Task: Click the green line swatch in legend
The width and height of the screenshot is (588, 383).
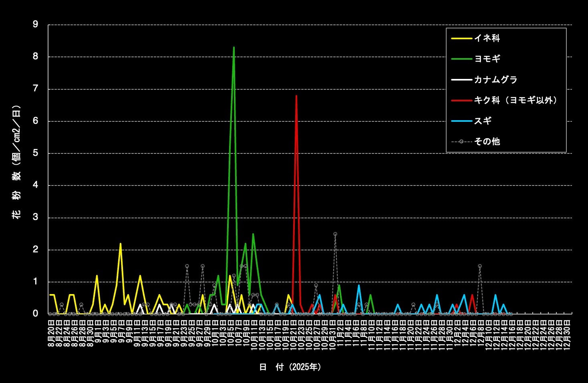Action: (461, 59)
